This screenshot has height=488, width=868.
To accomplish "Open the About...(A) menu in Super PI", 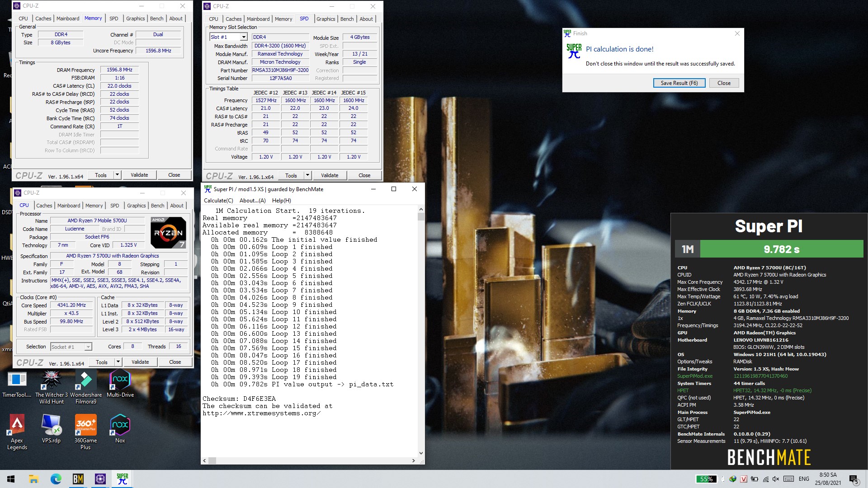I will pyautogui.click(x=253, y=201).
